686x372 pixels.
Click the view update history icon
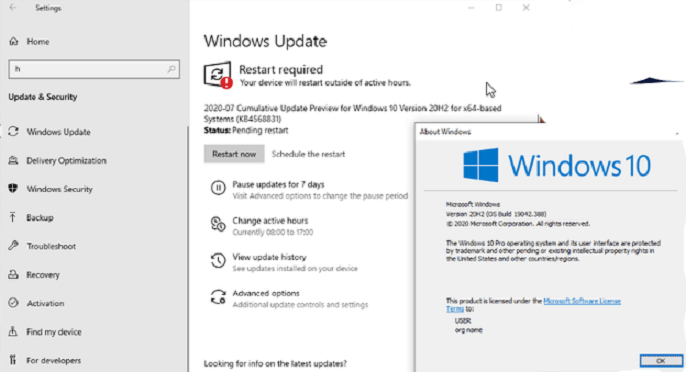pos(218,260)
